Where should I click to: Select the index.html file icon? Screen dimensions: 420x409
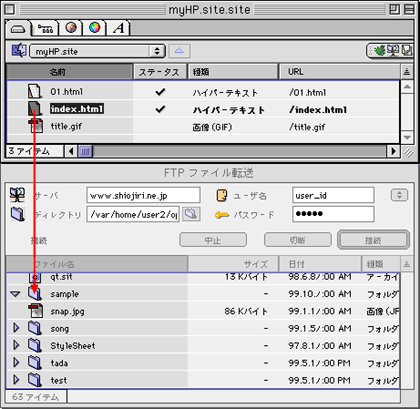[35, 109]
